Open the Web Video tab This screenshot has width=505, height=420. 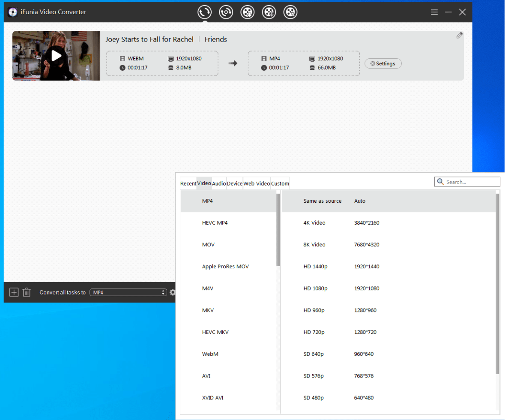[257, 183]
